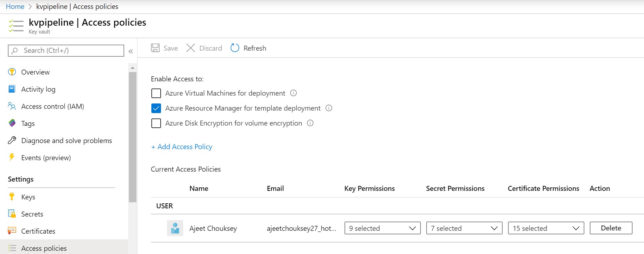The height and width of the screenshot is (254, 644).
Task: Click the Certificate Permissions column header
Action: pos(543,188)
